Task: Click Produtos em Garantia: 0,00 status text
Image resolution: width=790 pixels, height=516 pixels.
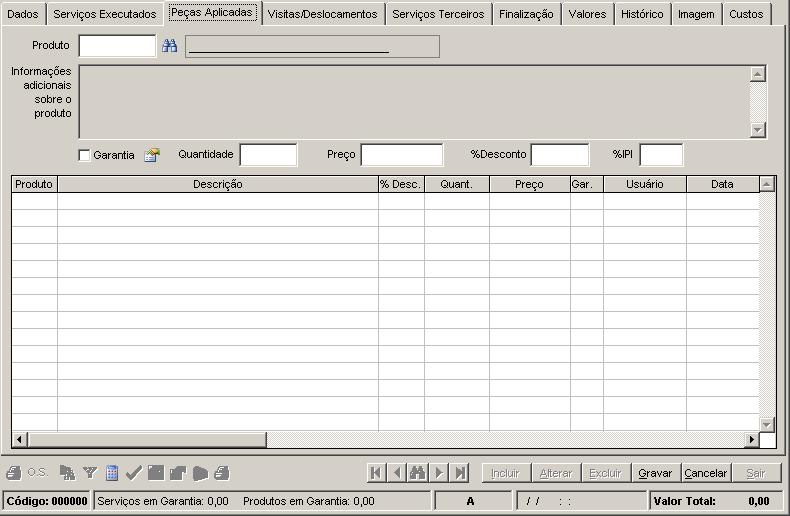Action: pyautogui.click(x=309, y=501)
